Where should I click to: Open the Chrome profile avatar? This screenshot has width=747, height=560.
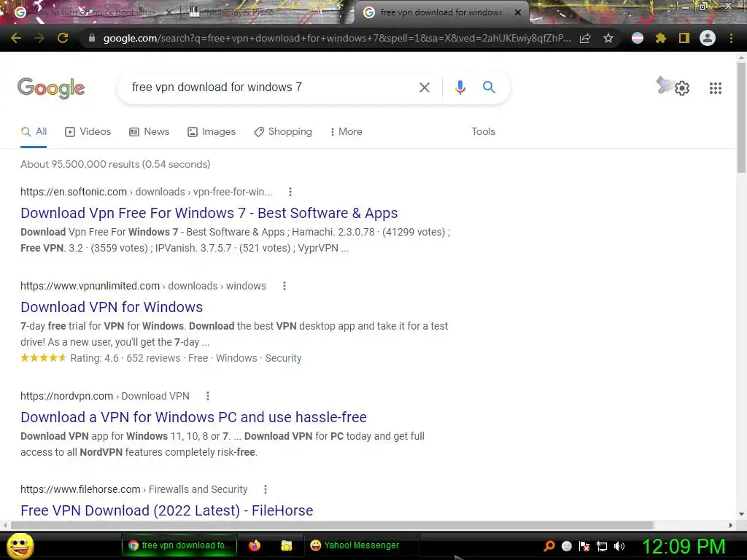[x=708, y=38]
